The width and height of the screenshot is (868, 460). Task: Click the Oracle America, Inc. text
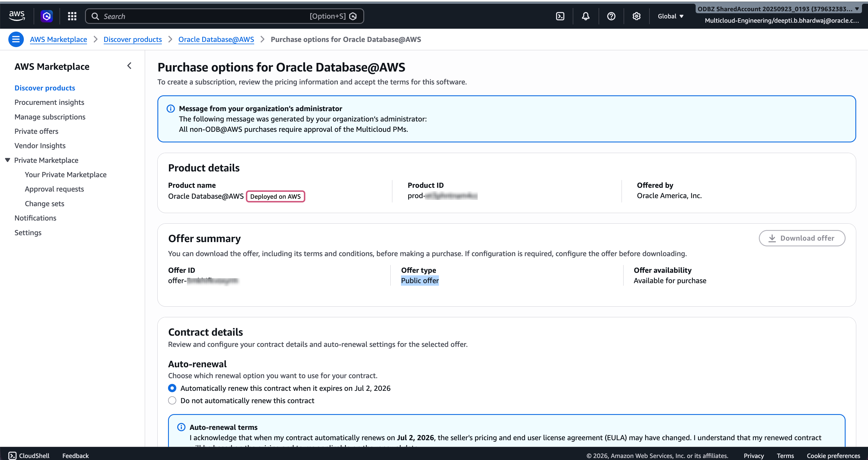[669, 196]
